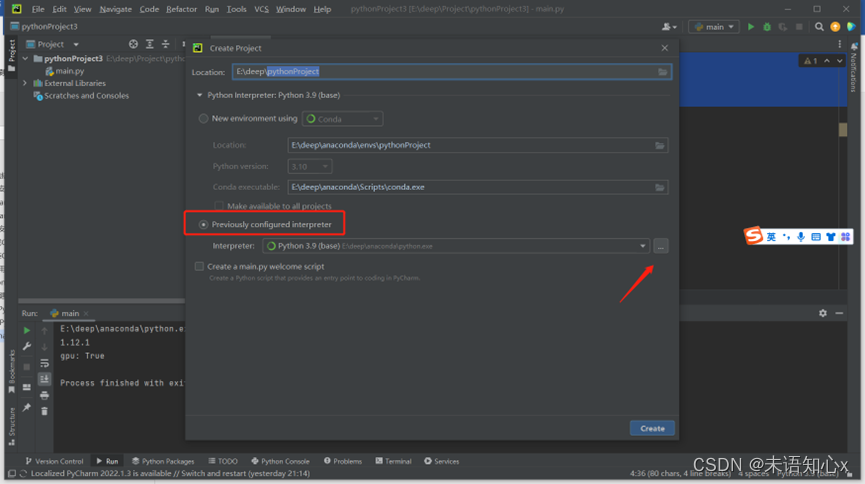Clear the Run output with the trash icon
865x484 pixels.
coord(45,411)
